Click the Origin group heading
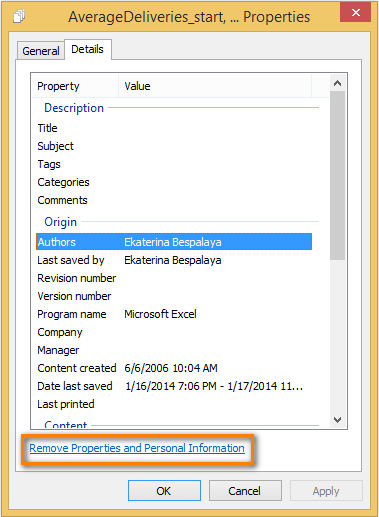This screenshot has width=379, height=517. [x=60, y=222]
